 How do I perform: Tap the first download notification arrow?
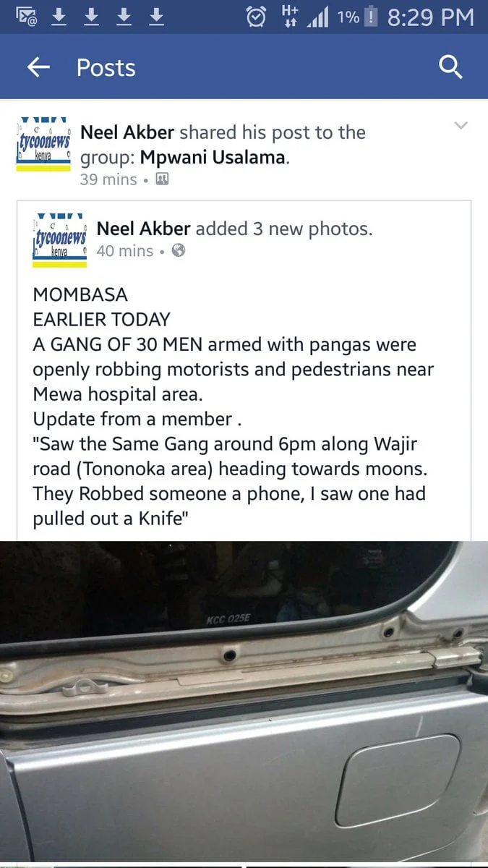coord(61,17)
